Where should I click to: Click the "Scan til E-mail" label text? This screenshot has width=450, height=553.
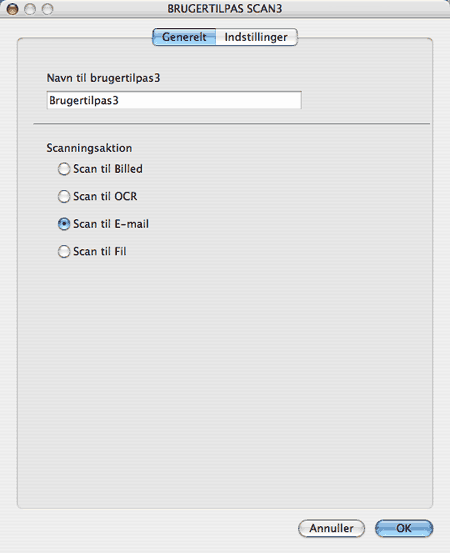point(111,224)
